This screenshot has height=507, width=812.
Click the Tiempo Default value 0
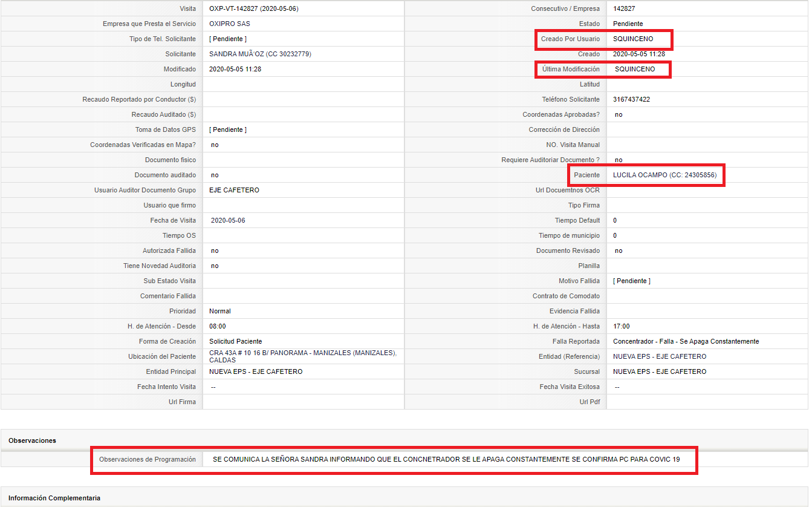click(615, 220)
